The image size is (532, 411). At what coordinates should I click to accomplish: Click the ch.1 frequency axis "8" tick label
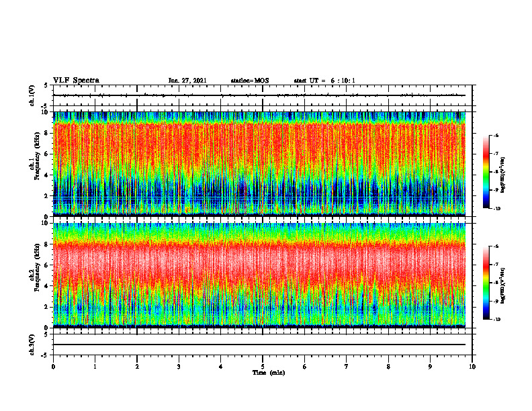click(x=47, y=133)
